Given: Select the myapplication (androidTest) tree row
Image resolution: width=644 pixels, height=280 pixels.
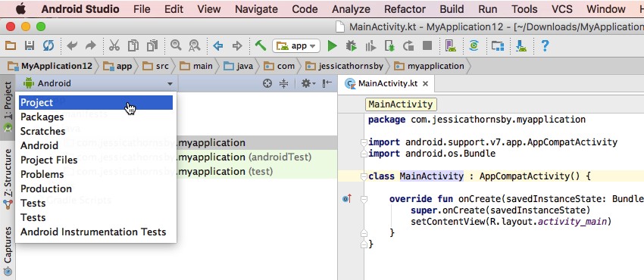Looking at the screenshot, I should pos(177,157).
